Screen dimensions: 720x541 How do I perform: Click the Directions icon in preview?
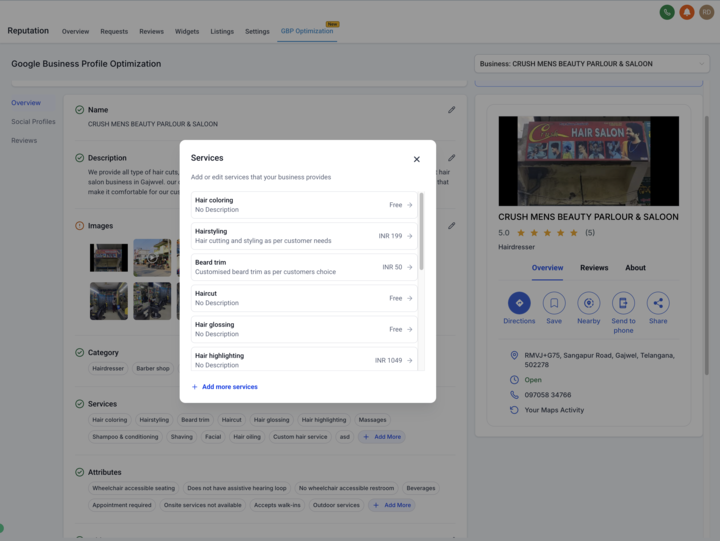[x=519, y=303]
